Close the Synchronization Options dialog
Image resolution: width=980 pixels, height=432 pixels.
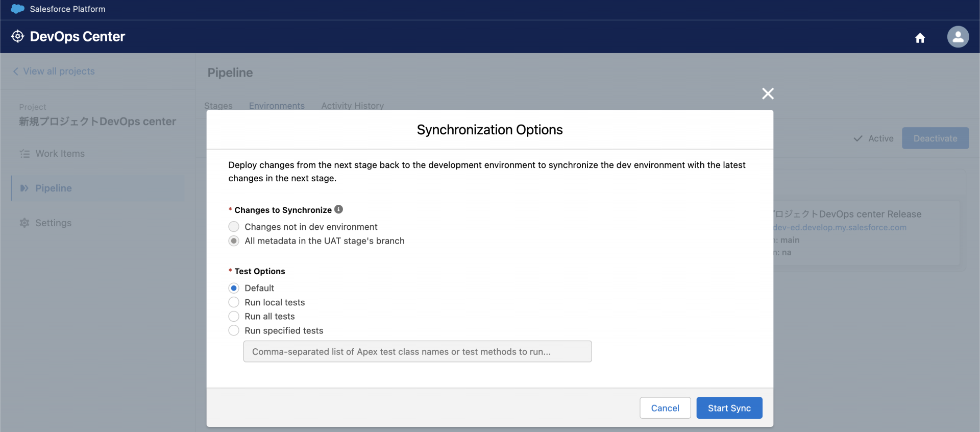click(768, 93)
